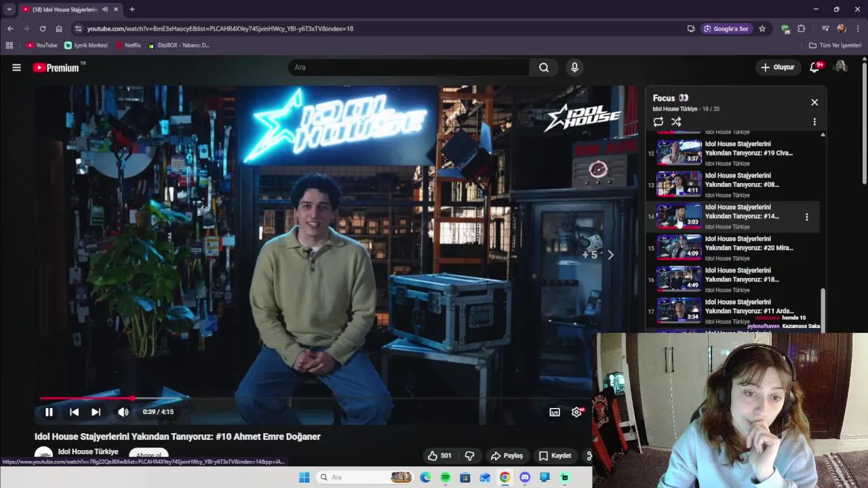This screenshot has width=868, height=488.
Task: Open the Oluştur create menu
Action: (777, 67)
